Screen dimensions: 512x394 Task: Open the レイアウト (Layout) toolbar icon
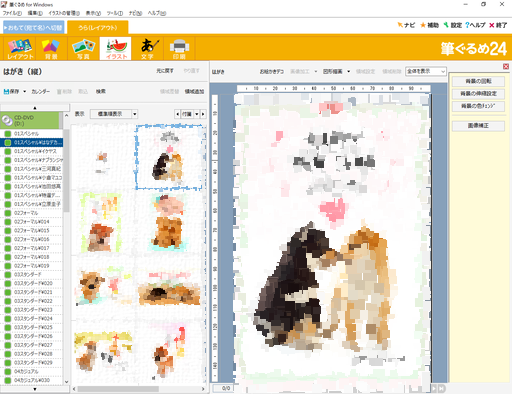(20, 49)
